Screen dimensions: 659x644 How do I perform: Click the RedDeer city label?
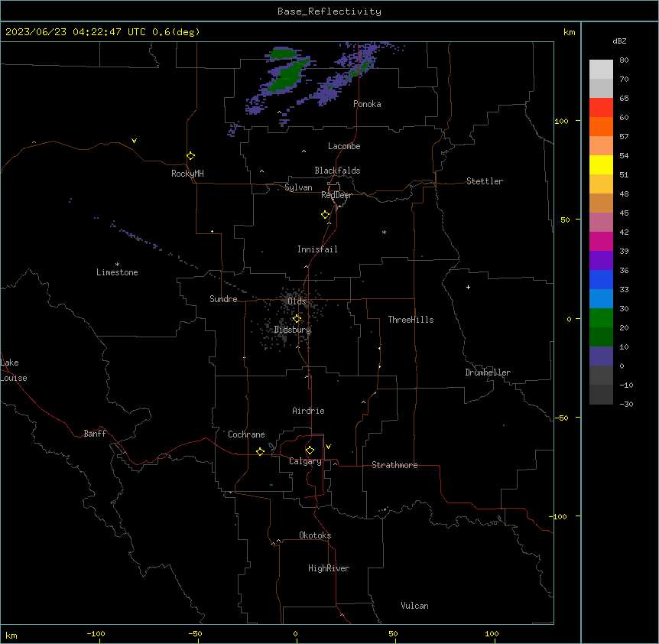(336, 195)
